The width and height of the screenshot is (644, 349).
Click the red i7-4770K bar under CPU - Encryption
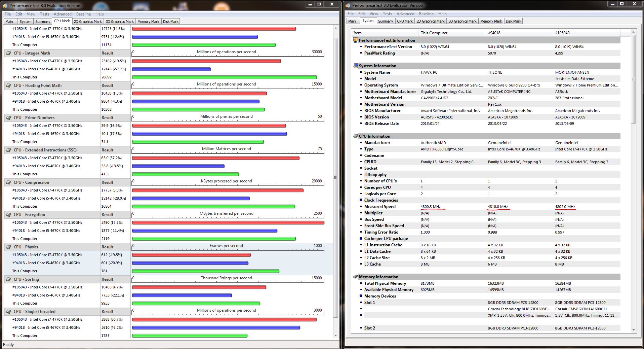coord(228,223)
